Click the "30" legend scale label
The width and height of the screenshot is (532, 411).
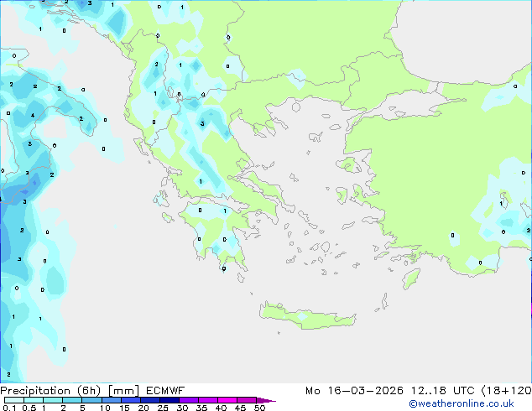[182, 408]
